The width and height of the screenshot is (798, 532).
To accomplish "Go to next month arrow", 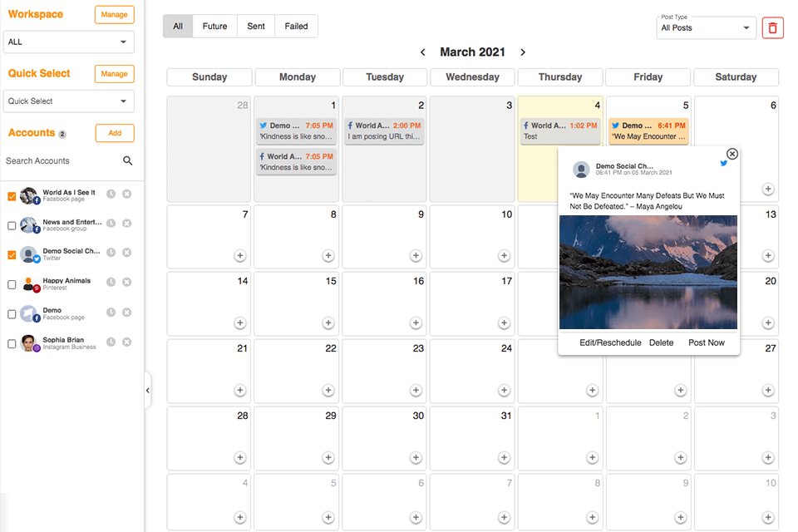I will pos(523,52).
